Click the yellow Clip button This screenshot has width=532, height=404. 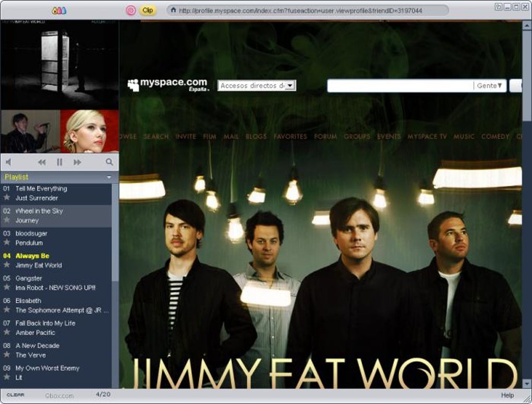(147, 9)
